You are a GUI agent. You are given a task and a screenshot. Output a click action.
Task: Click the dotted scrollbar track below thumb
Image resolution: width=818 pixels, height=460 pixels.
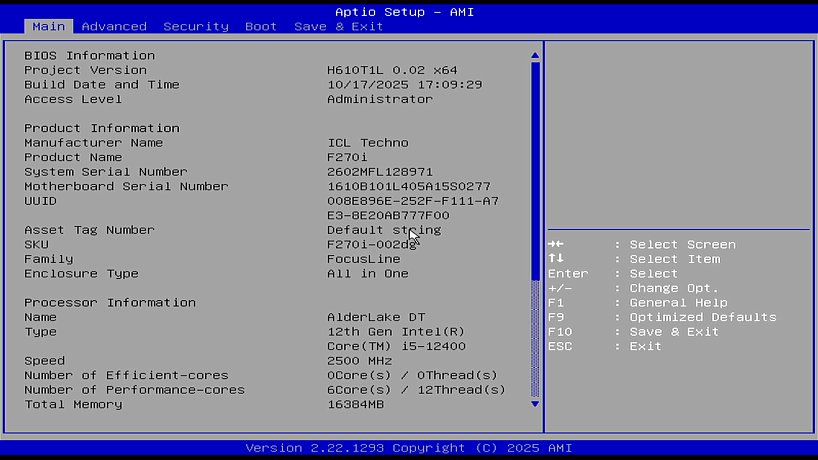tap(535, 339)
